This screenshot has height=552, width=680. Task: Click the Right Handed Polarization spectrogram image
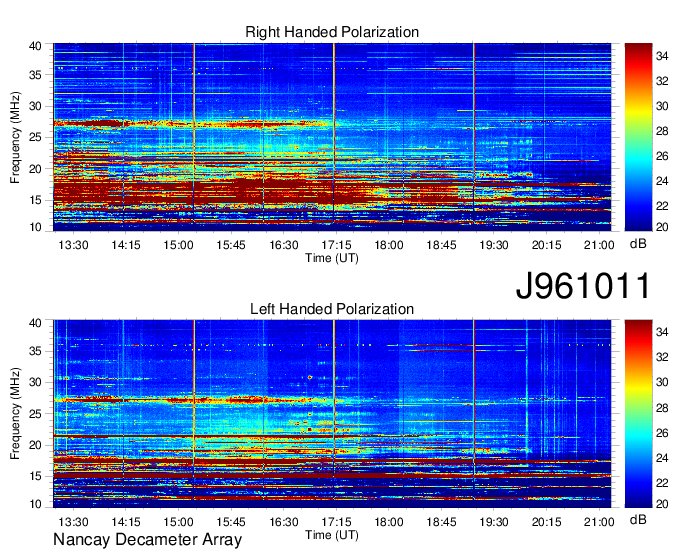(332, 137)
